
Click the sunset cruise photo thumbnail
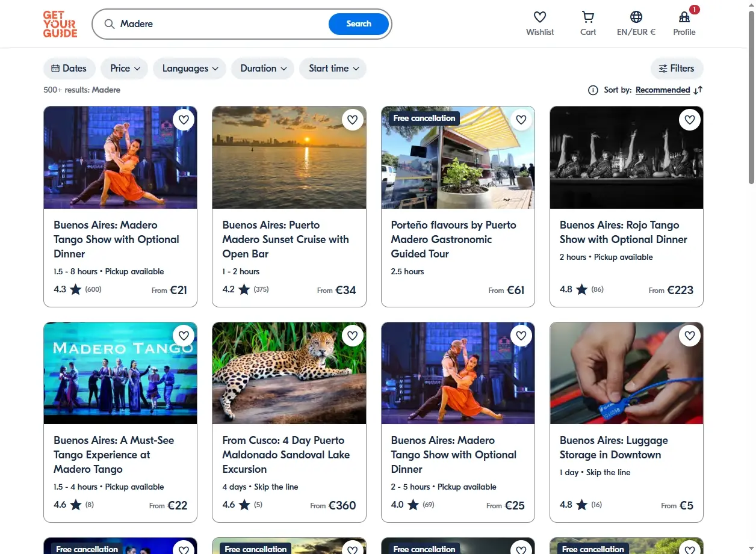[289, 158]
